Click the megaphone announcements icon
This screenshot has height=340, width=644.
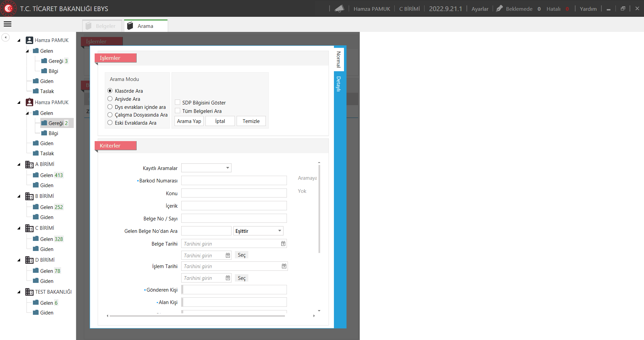[x=339, y=9]
